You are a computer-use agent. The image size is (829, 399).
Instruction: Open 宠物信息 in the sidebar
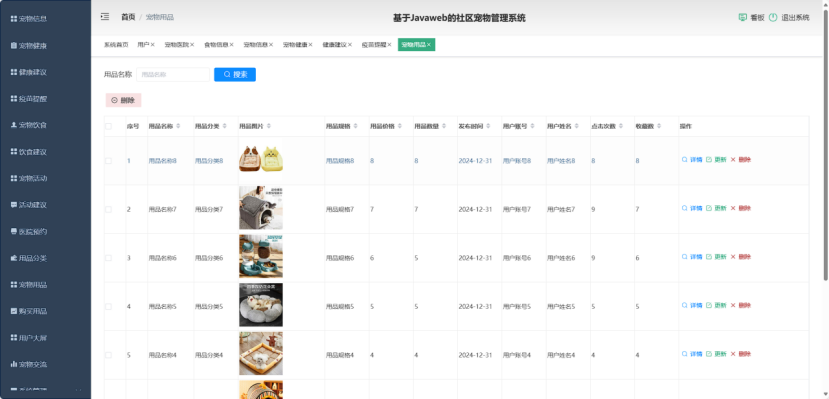pos(29,19)
